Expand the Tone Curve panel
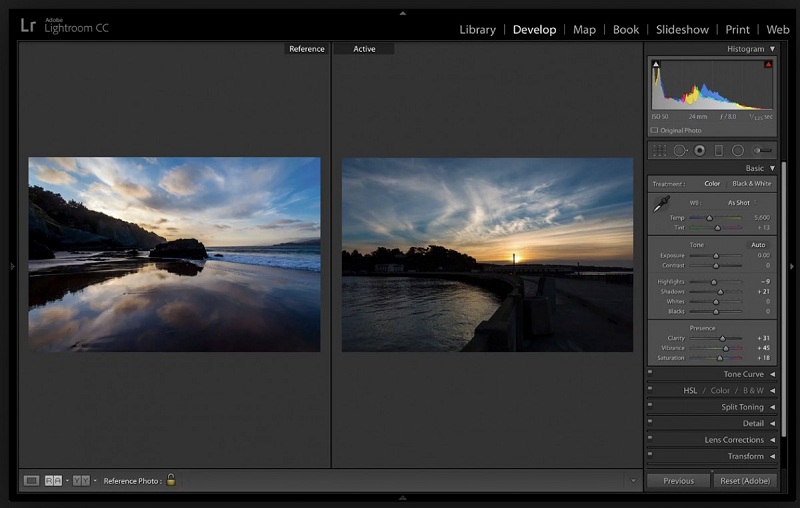 click(772, 374)
